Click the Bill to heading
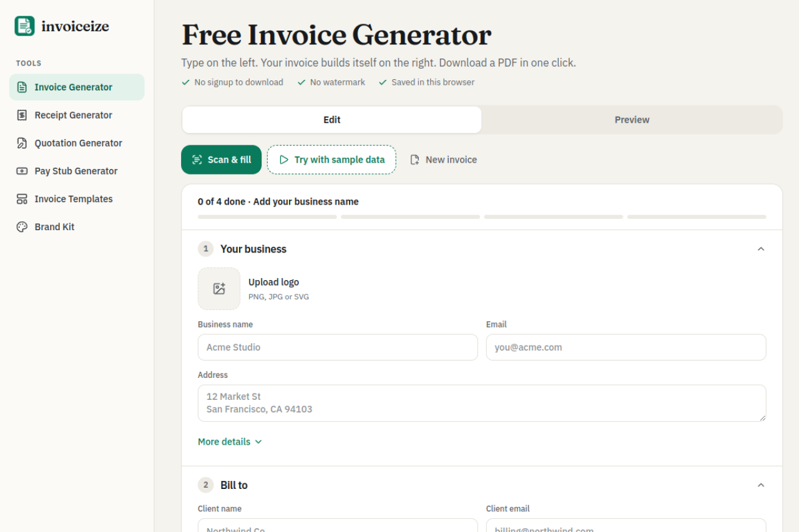 coord(234,485)
